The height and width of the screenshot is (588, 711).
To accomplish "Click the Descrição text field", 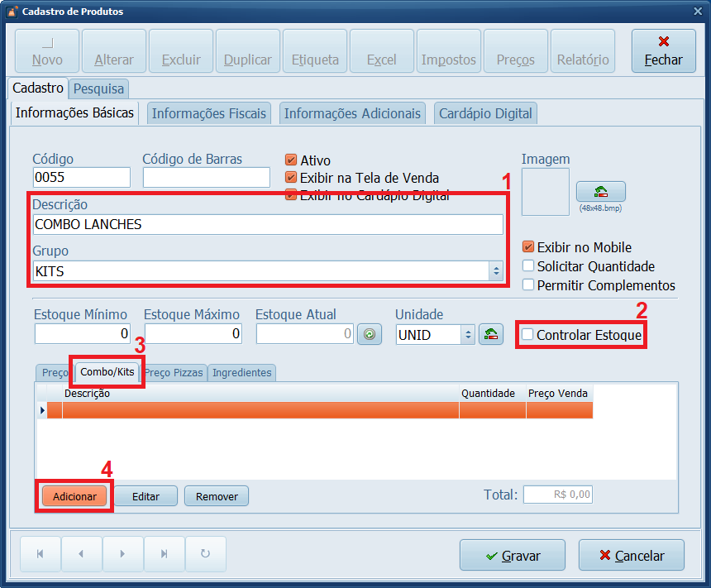I will pyautogui.click(x=268, y=224).
